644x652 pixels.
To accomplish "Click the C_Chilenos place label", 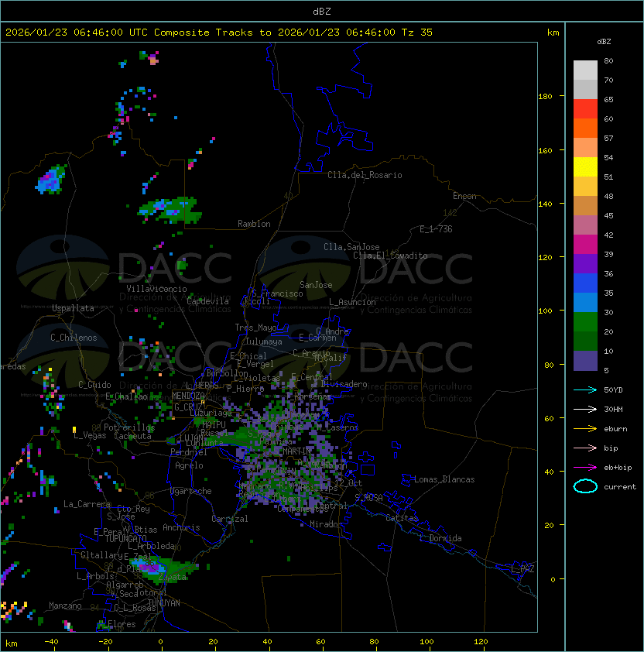I will [x=74, y=338].
